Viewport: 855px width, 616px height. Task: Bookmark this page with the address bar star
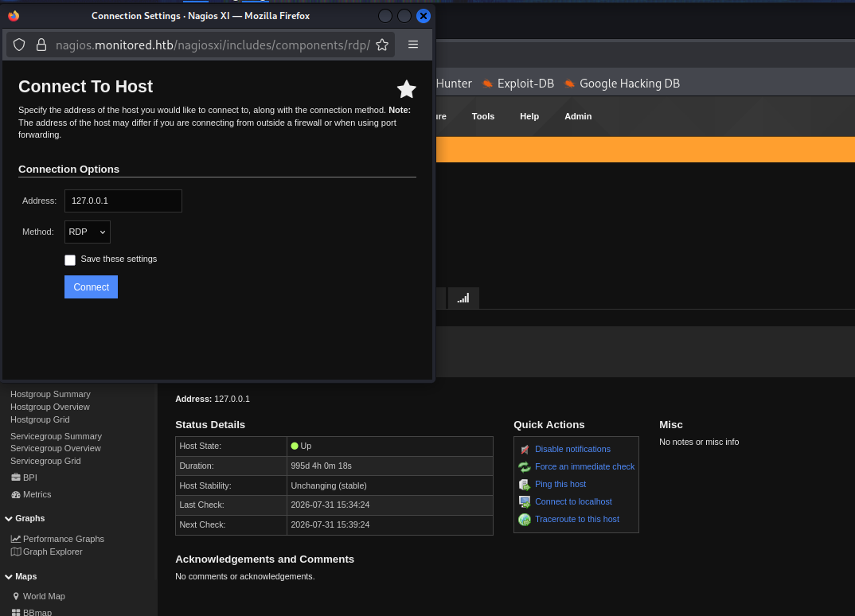click(x=382, y=45)
